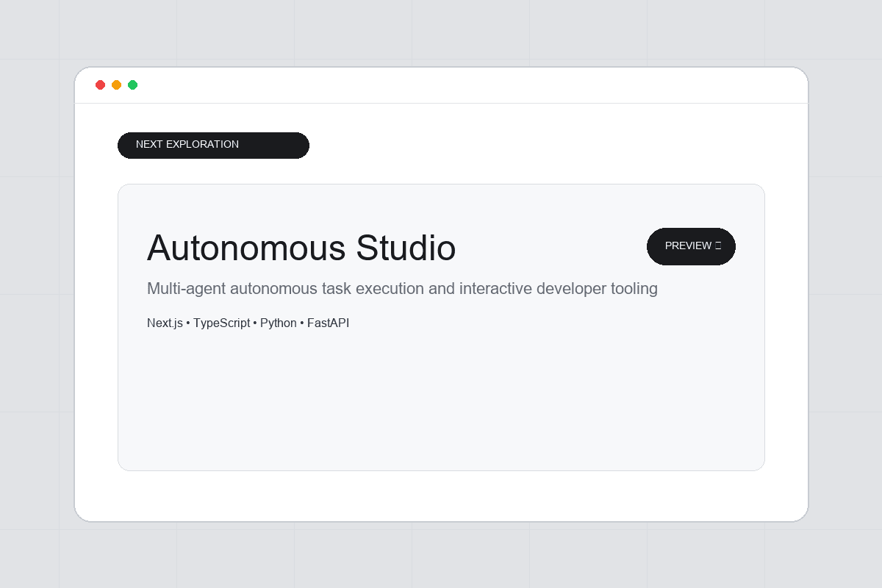Click the red close window dot
Viewport: 882px width, 588px height.
pos(101,85)
